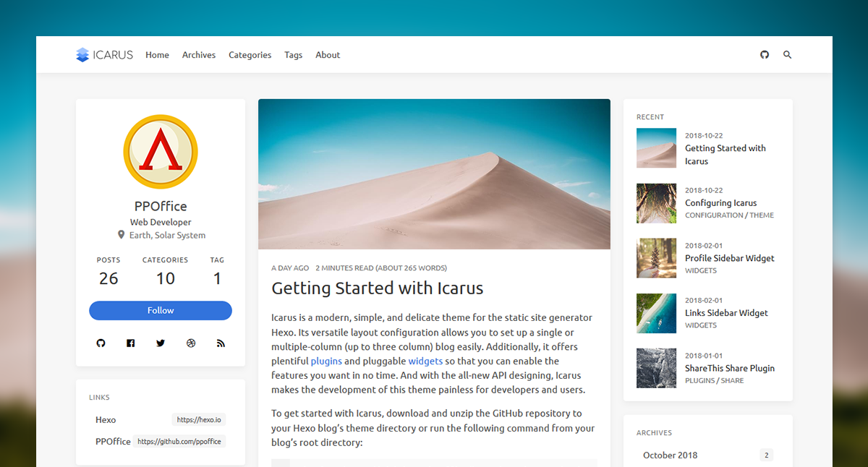868x467 pixels.
Task: Click the 'Web Developer' profile subtitle
Action: tap(161, 222)
